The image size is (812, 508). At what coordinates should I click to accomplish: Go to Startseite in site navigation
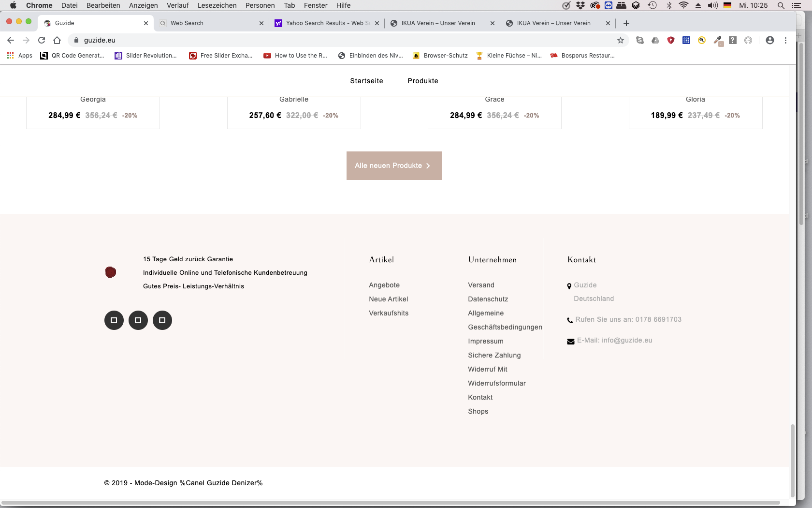click(366, 81)
